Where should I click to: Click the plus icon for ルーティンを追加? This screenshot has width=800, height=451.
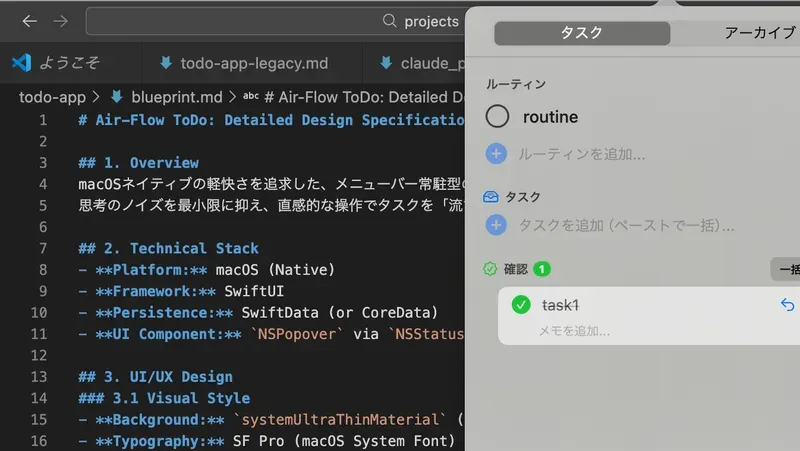(x=496, y=154)
